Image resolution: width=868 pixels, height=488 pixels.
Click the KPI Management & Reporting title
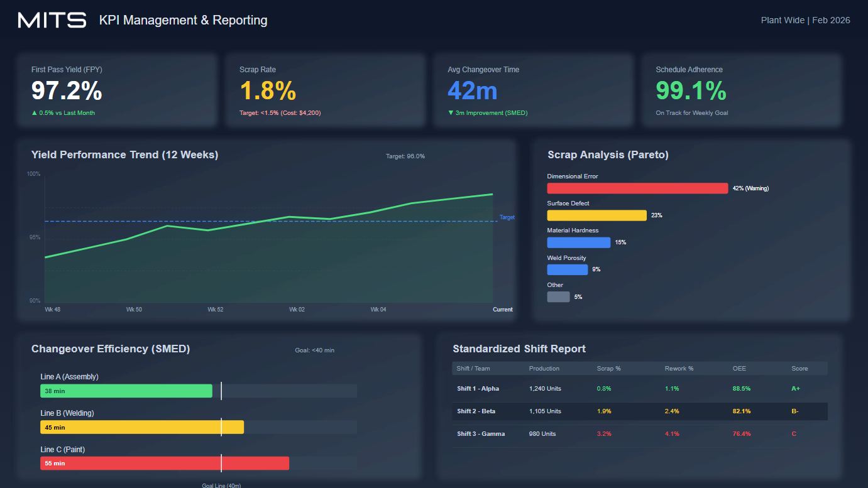[x=183, y=20]
